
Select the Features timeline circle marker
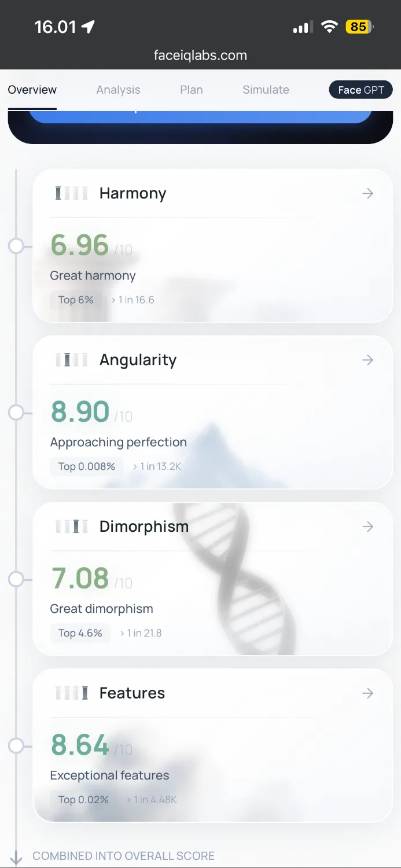pyautogui.click(x=16, y=746)
